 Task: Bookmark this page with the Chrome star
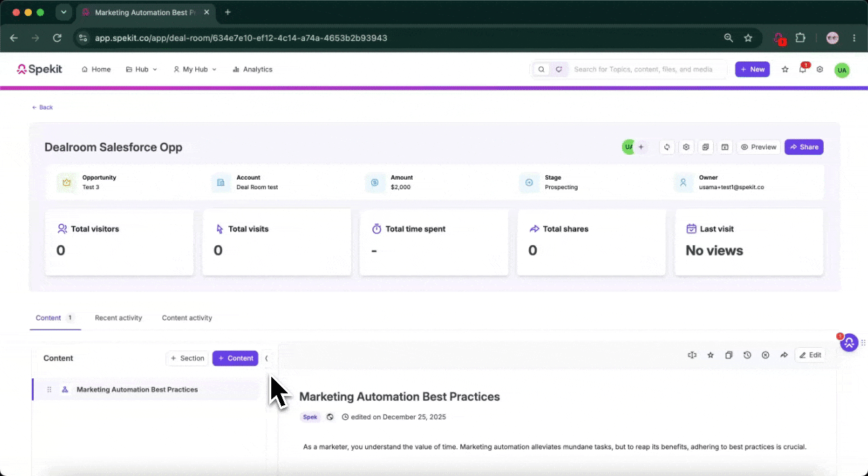point(748,38)
